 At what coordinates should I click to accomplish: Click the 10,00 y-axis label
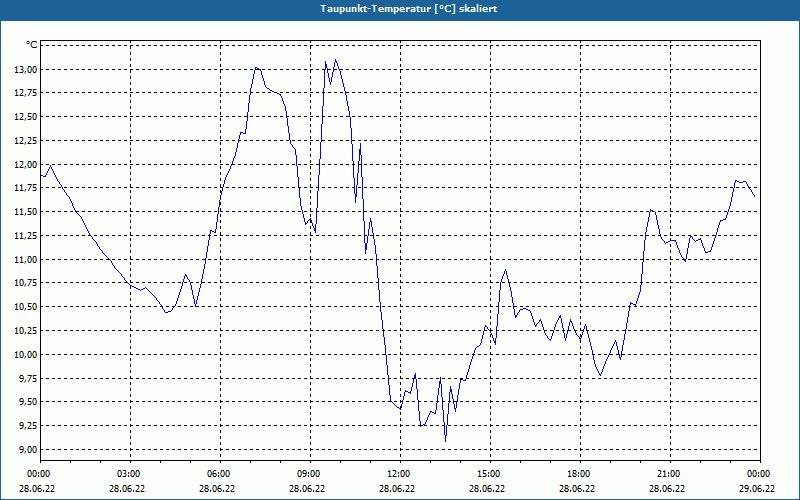coord(25,355)
